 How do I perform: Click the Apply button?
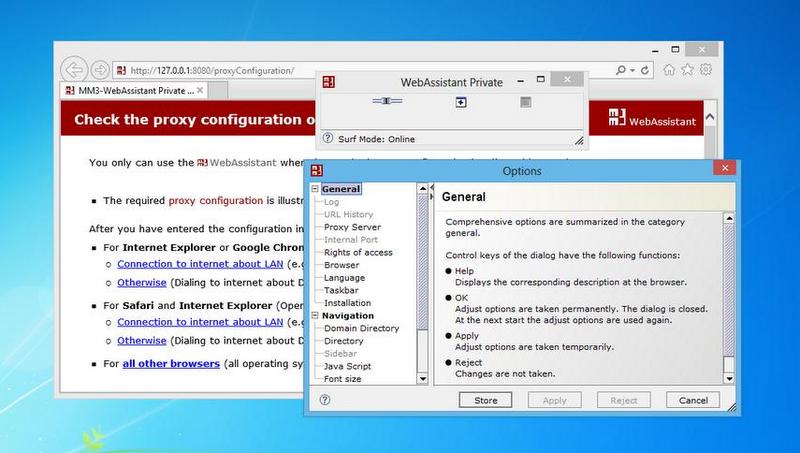555,400
